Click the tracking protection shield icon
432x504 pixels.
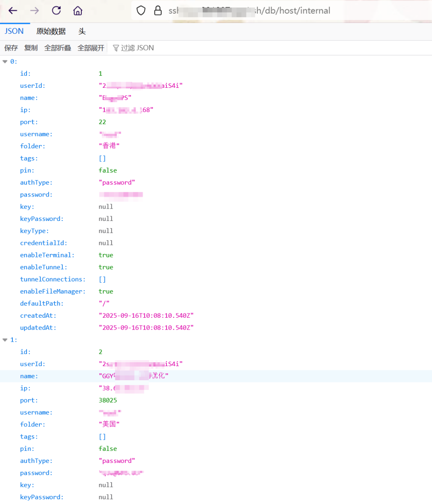coord(141,11)
